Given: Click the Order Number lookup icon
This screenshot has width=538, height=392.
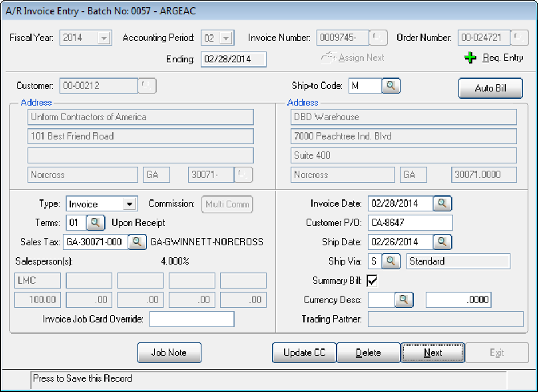Looking at the screenshot, I should (520, 38).
